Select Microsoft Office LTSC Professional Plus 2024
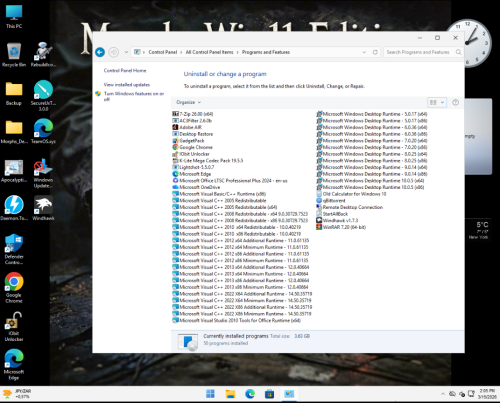 click(230, 181)
